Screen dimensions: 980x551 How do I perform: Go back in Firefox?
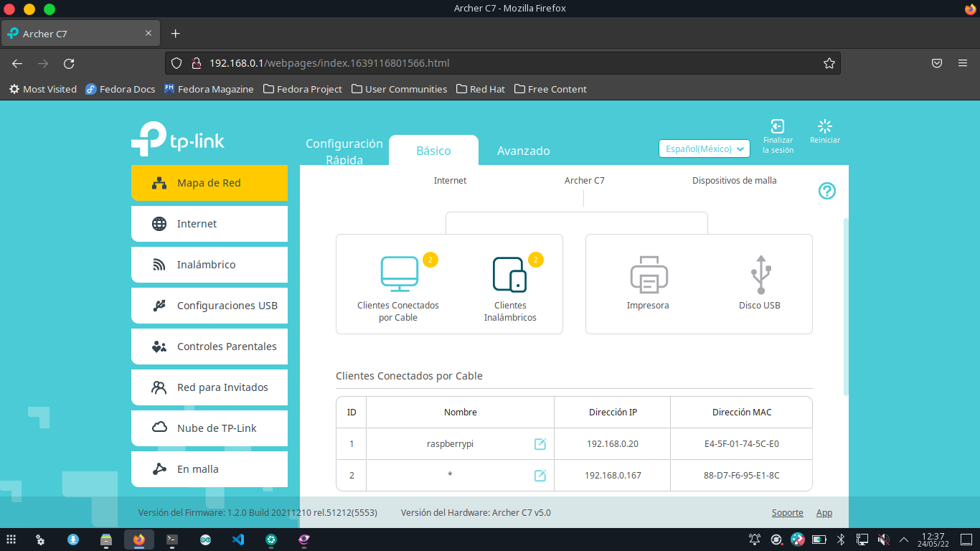coord(17,63)
